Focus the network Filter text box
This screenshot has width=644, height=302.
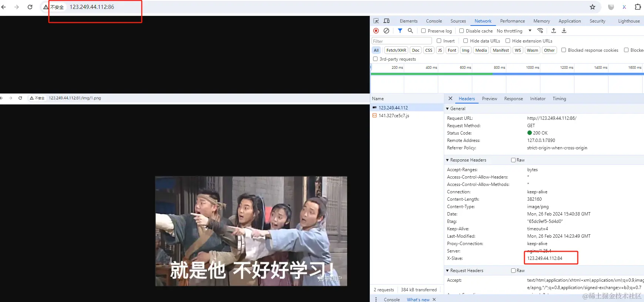click(x=402, y=41)
